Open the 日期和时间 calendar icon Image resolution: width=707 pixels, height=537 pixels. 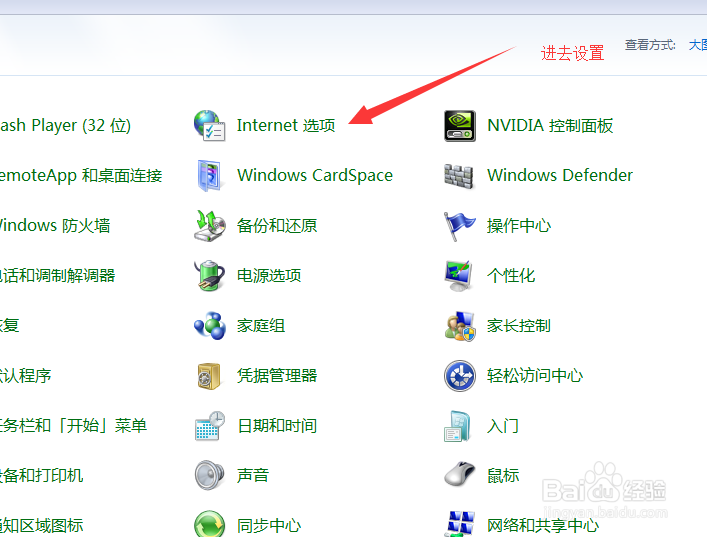210,426
